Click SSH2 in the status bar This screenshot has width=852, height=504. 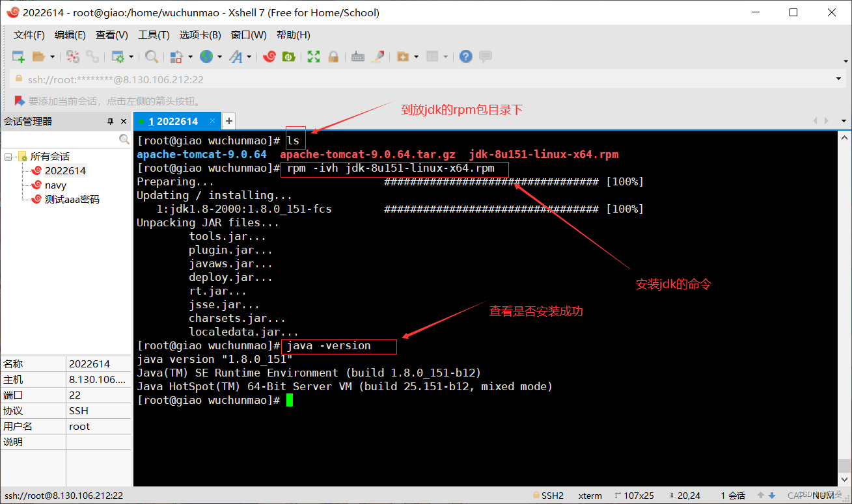pyautogui.click(x=547, y=496)
